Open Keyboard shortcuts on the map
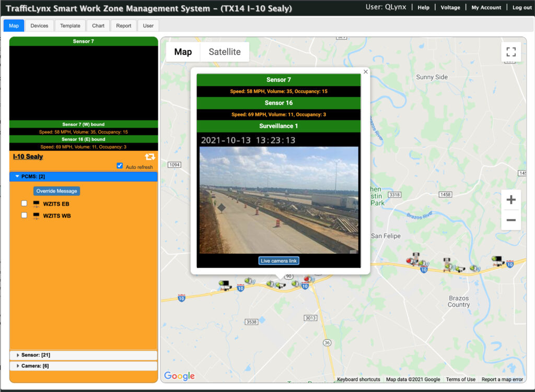 [x=358, y=379]
